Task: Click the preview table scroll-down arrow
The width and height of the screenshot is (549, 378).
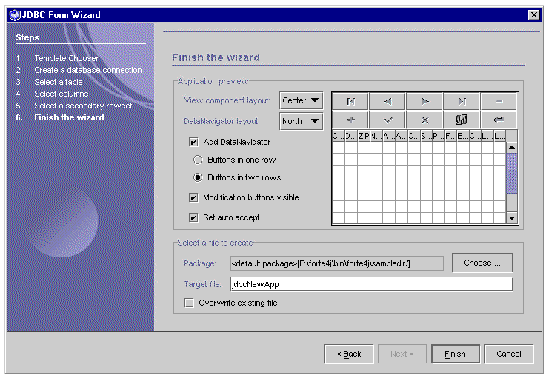Action: pos(512,218)
